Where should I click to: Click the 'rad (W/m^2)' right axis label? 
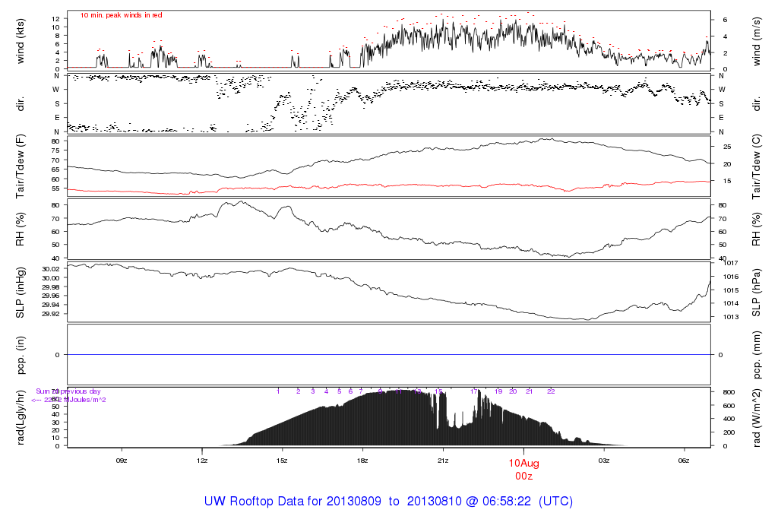(x=757, y=417)
